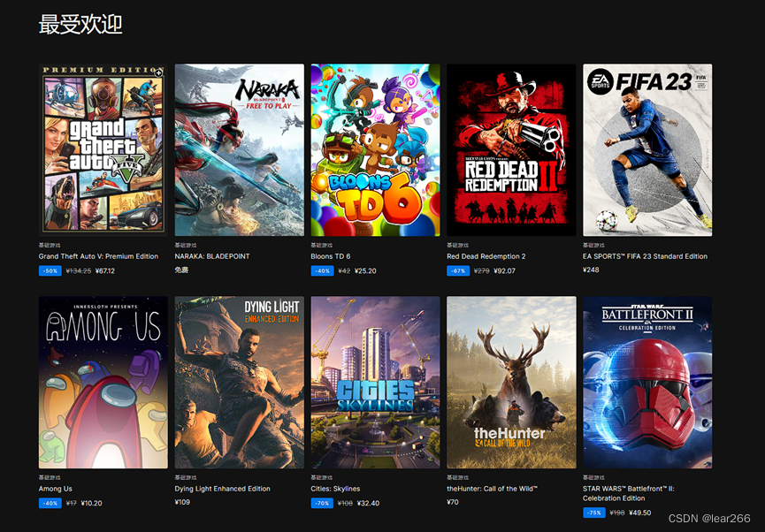Open Bloons TD 6 cover image

tap(375, 149)
